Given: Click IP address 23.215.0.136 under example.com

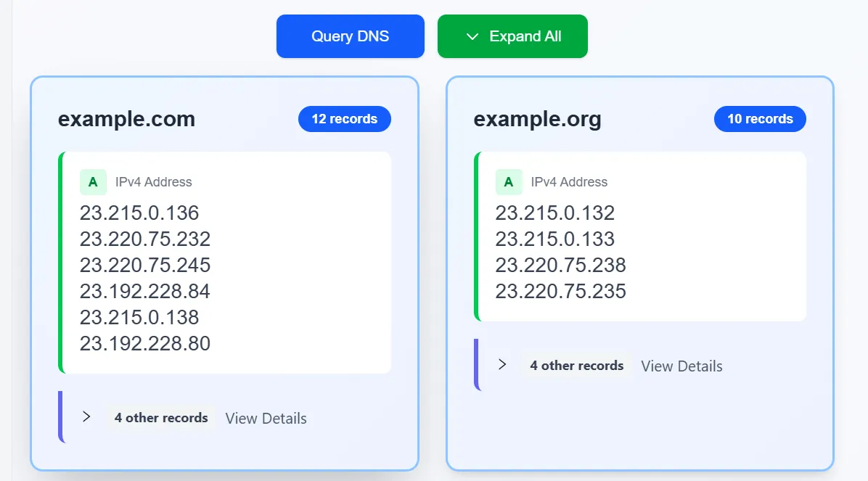Looking at the screenshot, I should coord(139,213).
